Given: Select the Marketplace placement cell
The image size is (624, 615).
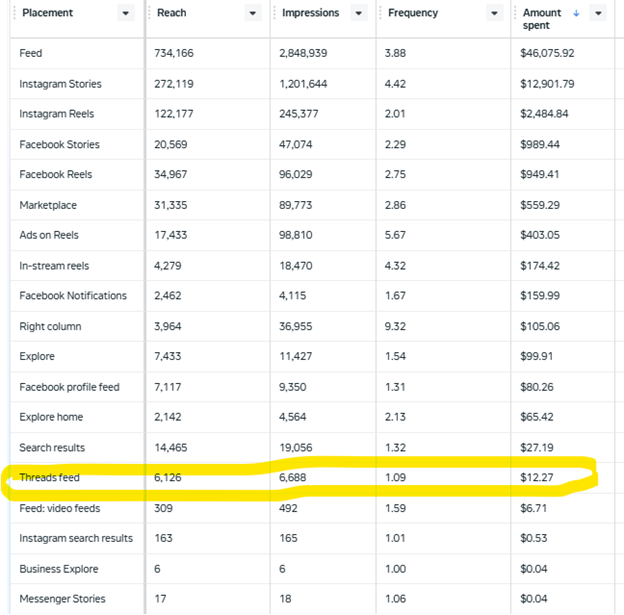Looking at the screenshot, I should click(x=48, y=205).
